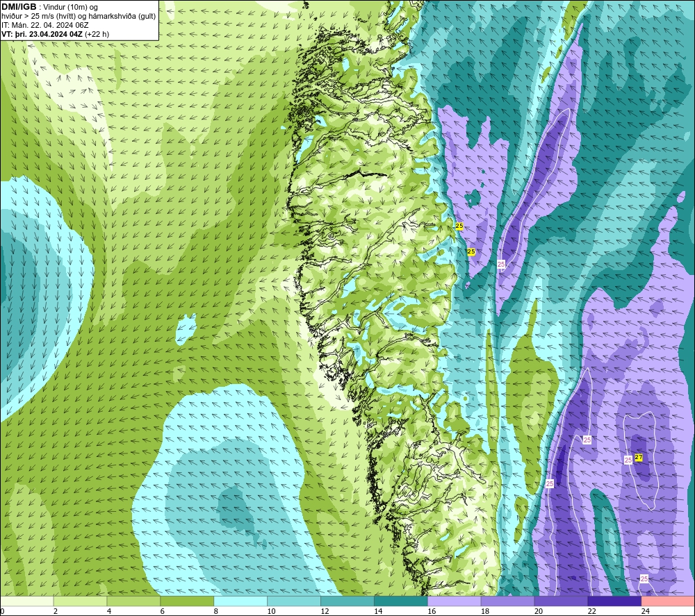Select the light green 2–4 m/s legend swatch
The width and height of the screenshot is (695, 616).
(x=80, y=601)
